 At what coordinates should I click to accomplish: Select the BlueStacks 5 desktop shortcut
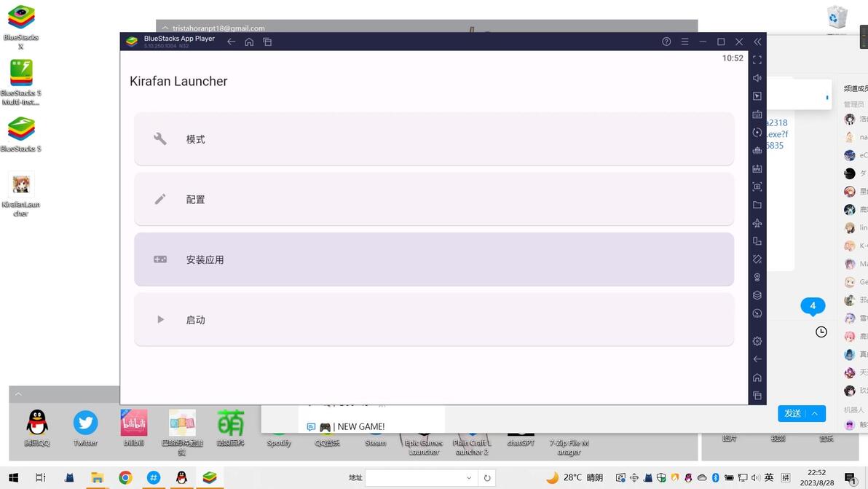[21, 135]
